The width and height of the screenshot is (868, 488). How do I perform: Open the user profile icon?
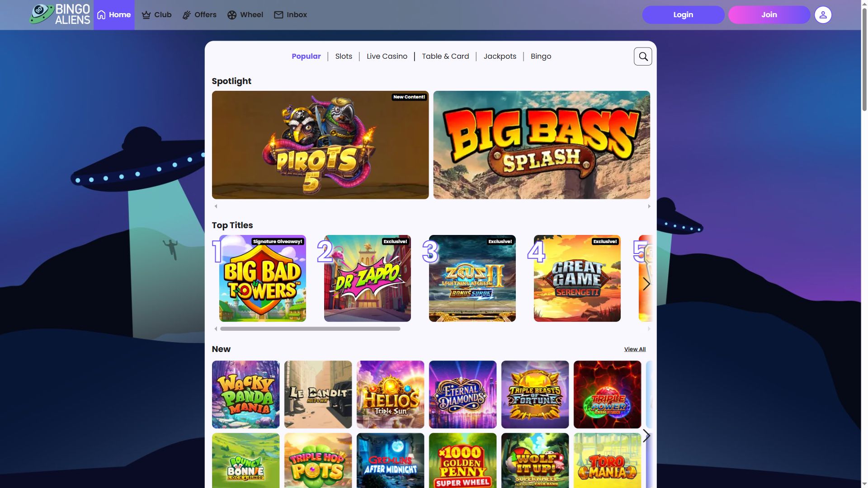coord(823,15)
